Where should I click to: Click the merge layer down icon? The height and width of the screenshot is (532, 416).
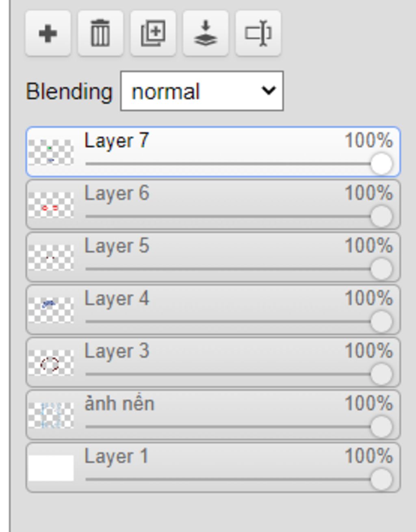(x=206, y=33)
